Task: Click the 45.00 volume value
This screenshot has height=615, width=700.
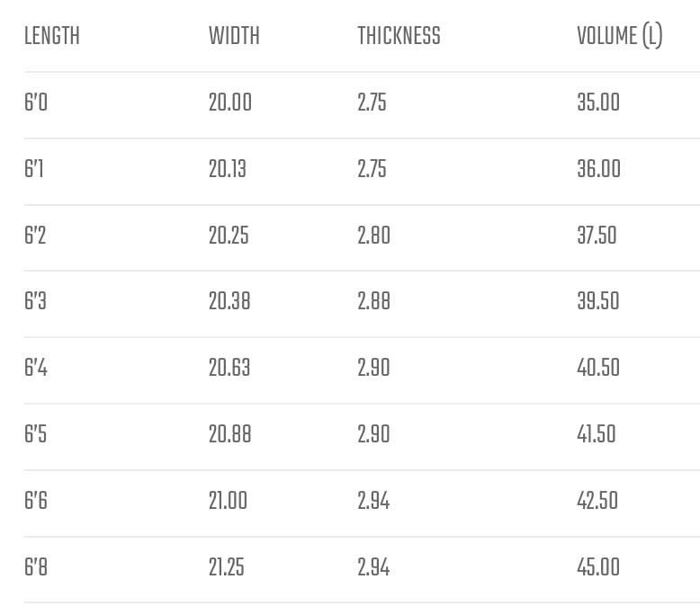Action: click(598, 567)
